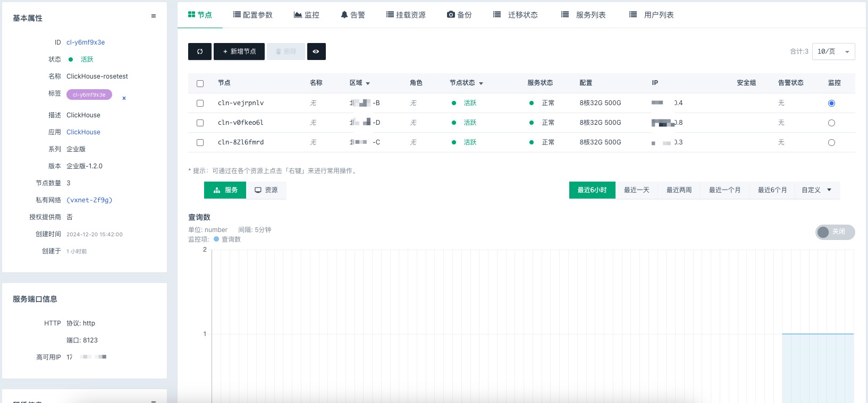Image resolution: width=868 pixels, height=403 pixels.
Task: Remove the cl-y6mf9x3e tag with x
Action: [x=124, y=98]
